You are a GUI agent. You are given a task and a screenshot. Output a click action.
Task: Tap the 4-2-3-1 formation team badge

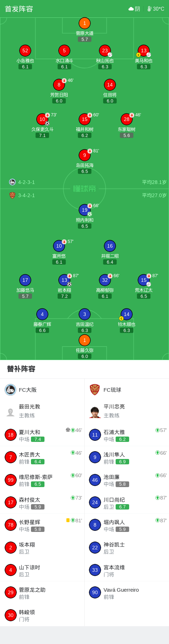12,182
